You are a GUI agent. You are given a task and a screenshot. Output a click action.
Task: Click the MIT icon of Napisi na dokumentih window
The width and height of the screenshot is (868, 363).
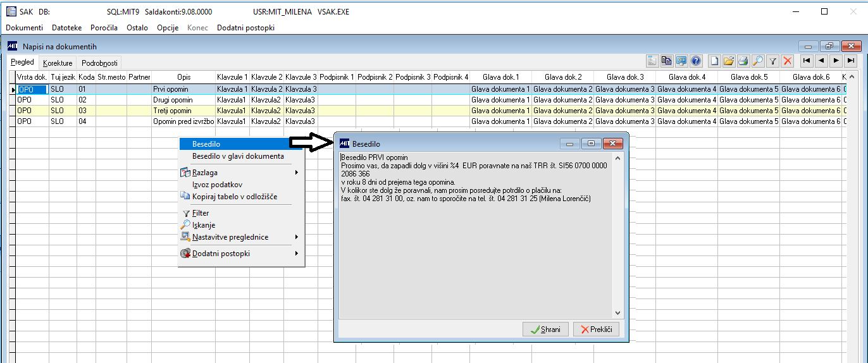12,46
